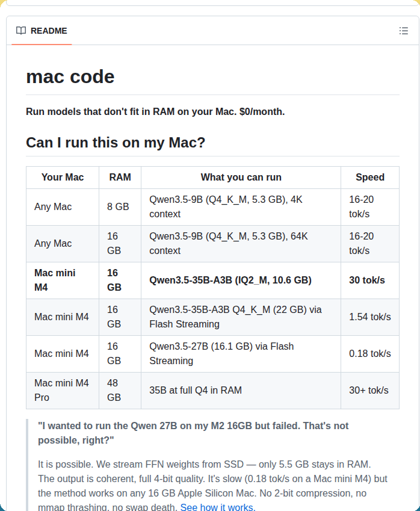Click the 'Your Mac' column header
The image size is (420, 511).
click(63, 178)
